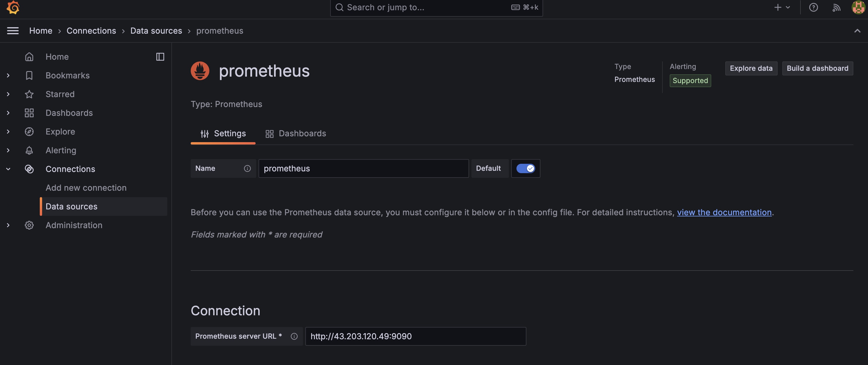The height and width of the screenshot is (365, 868).
Task: Switch to the Settings tab
Action: (223, 133)
